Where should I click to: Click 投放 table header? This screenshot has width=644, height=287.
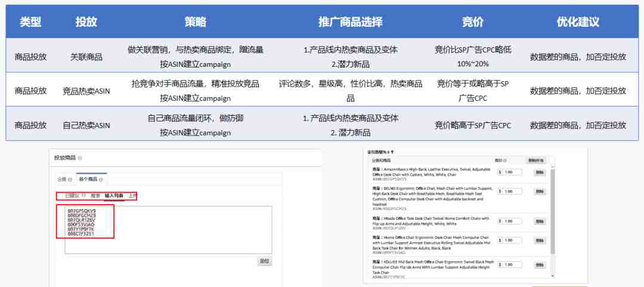pos(86,22)
